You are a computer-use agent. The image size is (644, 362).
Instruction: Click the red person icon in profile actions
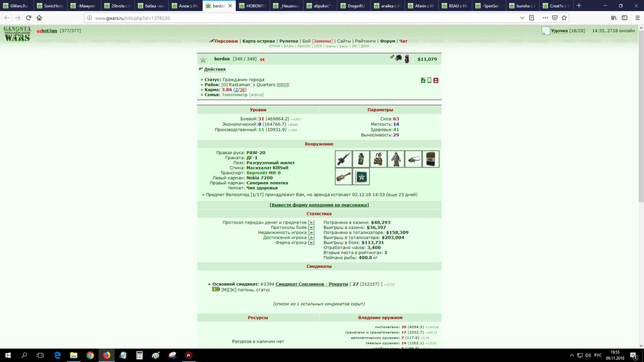pos(436,80)
